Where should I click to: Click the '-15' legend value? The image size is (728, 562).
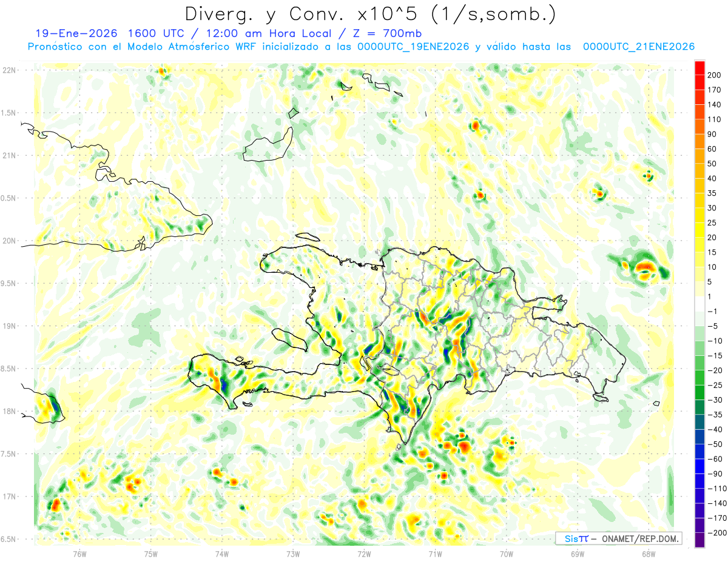714,355
